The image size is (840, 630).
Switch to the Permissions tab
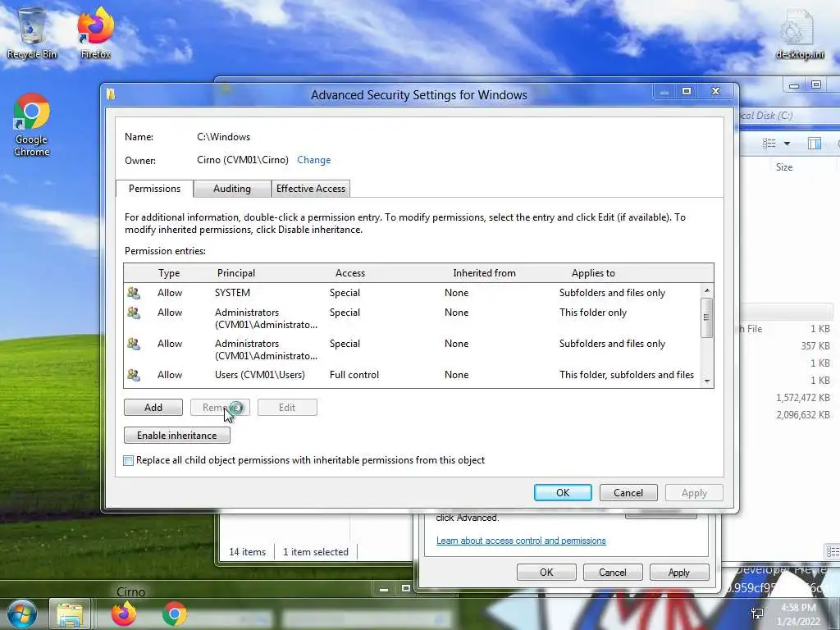[x=154, y=189]
